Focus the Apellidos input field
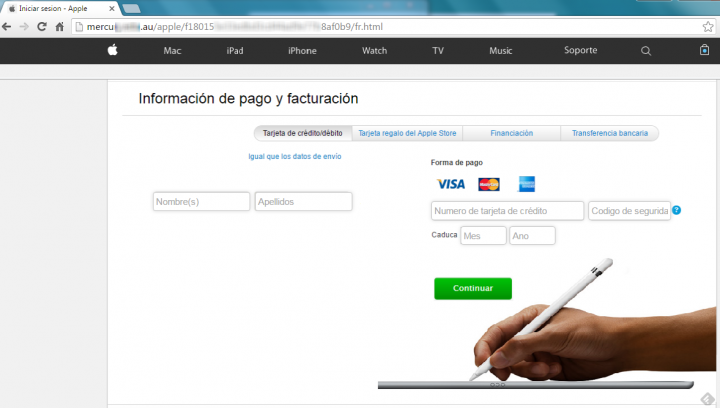Screen dimensions: 720x408 [x=304, y=201]
